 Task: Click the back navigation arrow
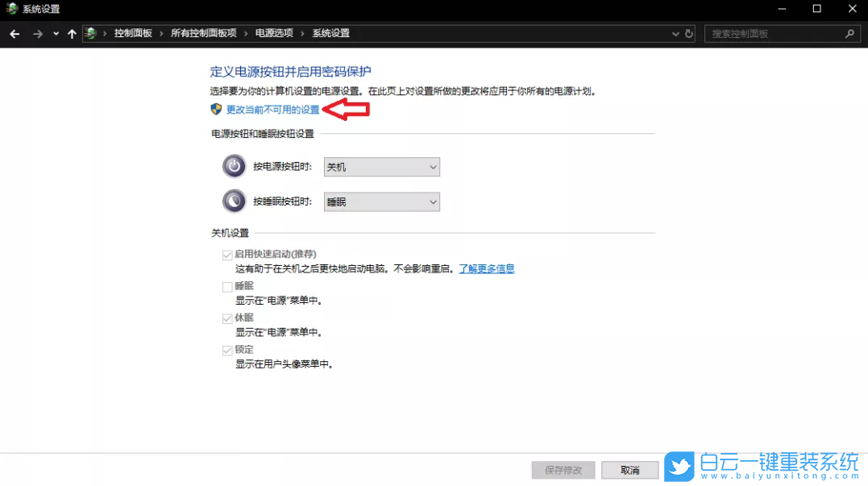tap(14, 33)
